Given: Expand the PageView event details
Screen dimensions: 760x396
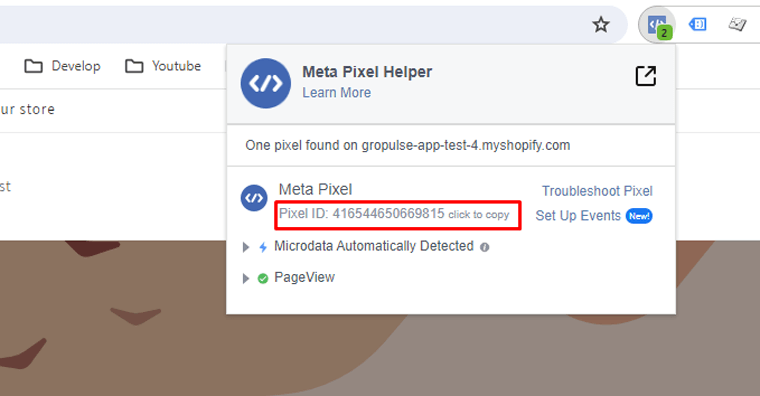Looking at the screenshot, I should pos(246,279).
